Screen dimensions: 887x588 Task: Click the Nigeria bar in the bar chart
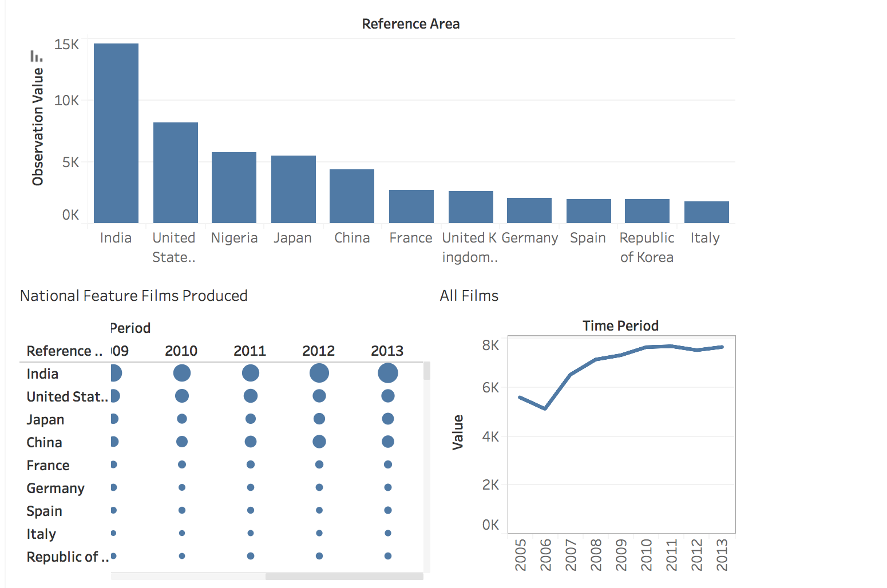[234, 187]
